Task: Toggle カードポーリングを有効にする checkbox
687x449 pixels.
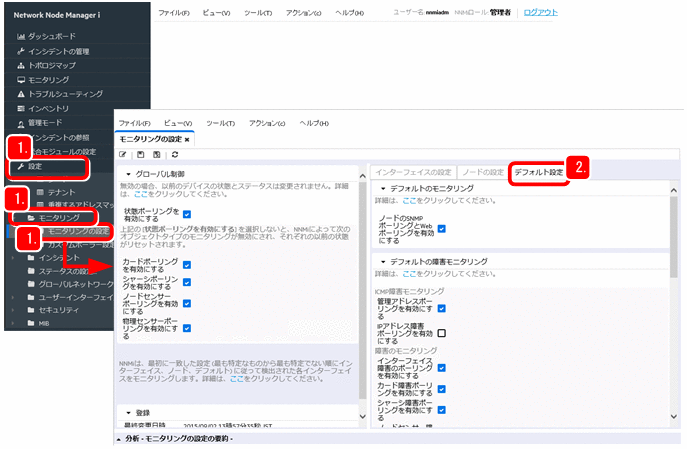Action: point(187,264)
